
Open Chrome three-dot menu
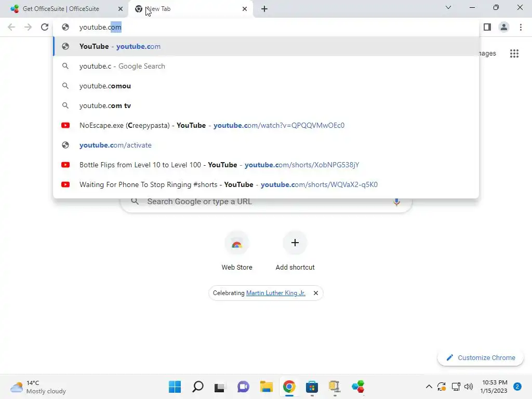click(x=521, y=27)
